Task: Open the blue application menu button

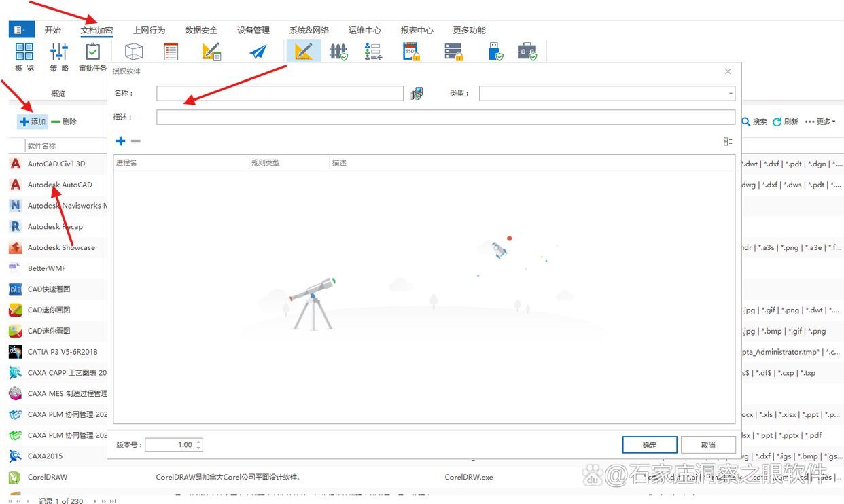Action: click(x=22, y=29)
